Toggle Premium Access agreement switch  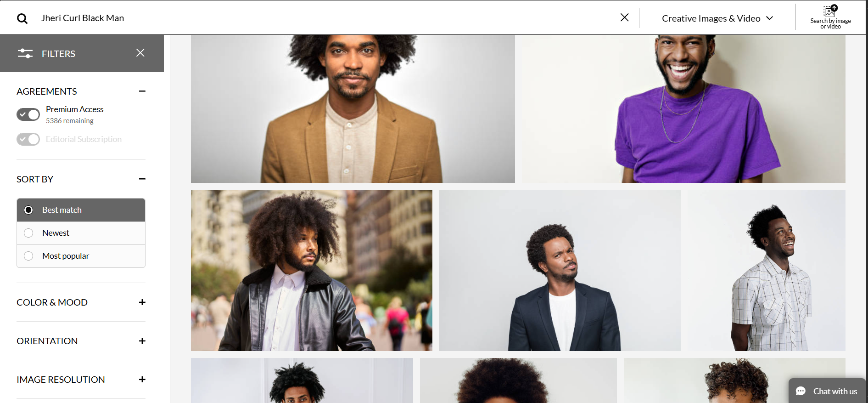click(28, 114)
